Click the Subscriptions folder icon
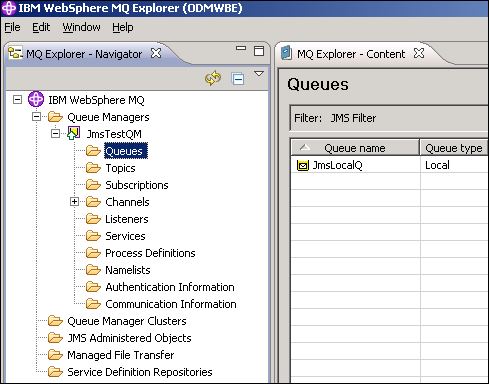Screen dimensions: 489x384 (93, 185)
